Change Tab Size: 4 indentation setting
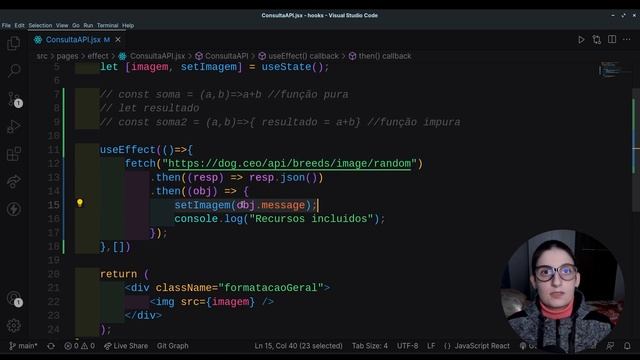 370,346
